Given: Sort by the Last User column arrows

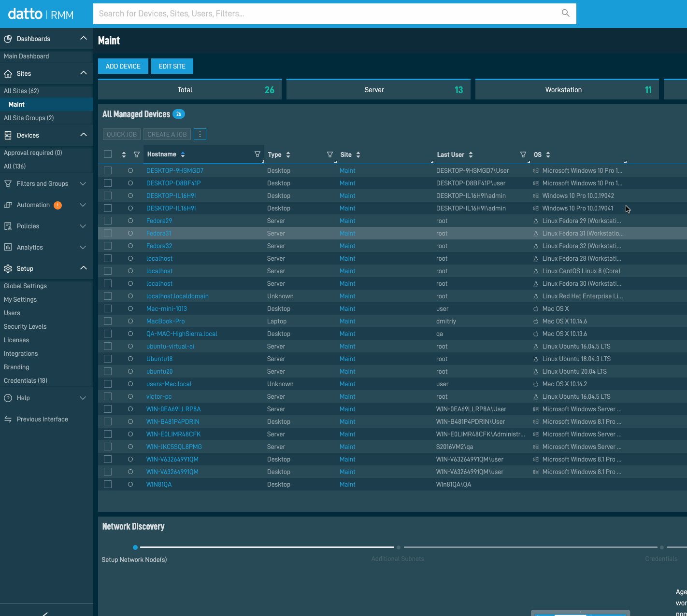Looking at the screenshot, I should click(x=471, y=154).
